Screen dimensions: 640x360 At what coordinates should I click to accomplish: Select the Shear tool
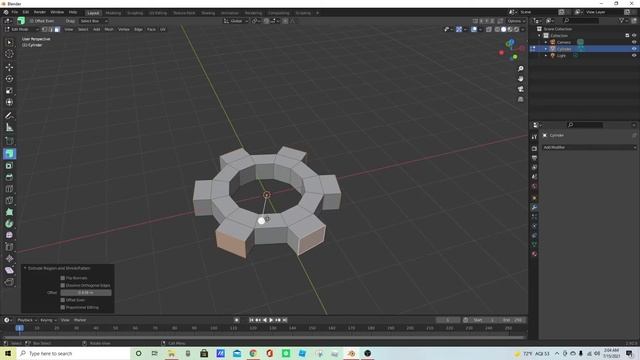coord(9,270)
